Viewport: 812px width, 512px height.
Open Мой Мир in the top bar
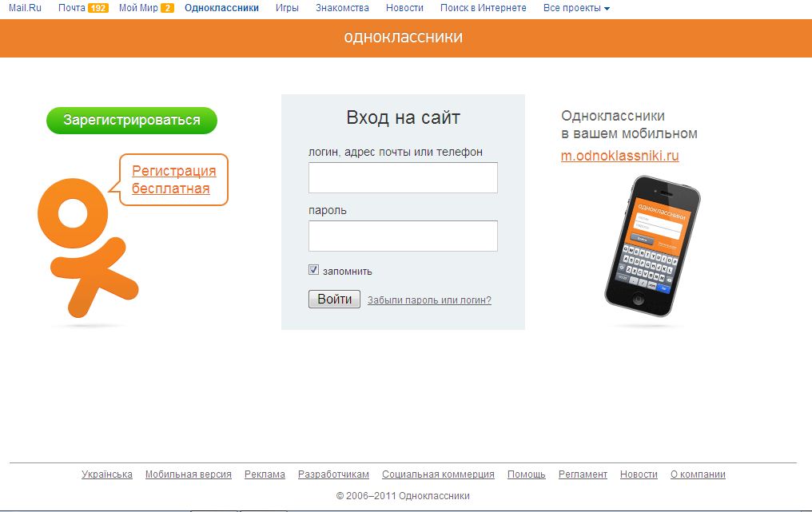(x=138, y=8)
